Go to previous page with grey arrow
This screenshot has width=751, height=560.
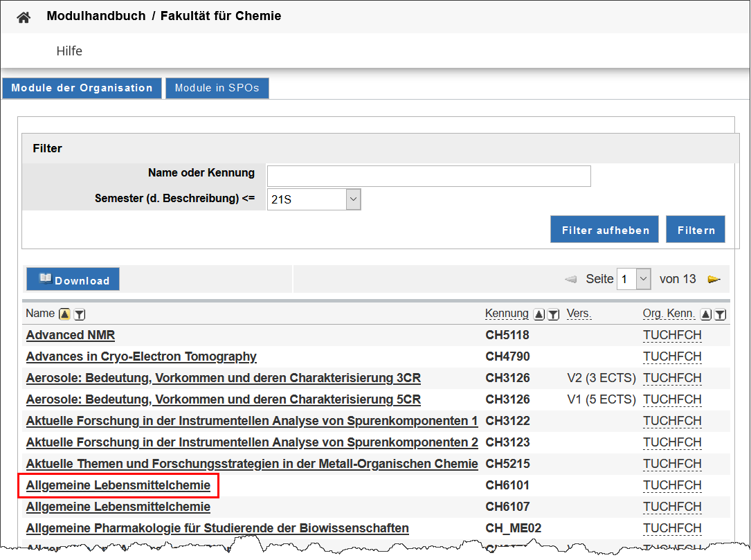[571, 280]
